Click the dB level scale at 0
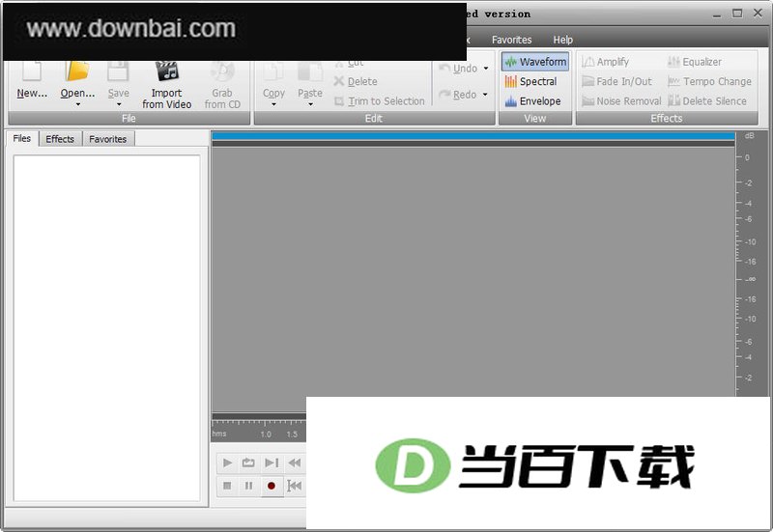This screenshot has width=773, height=532. [747, 157]
